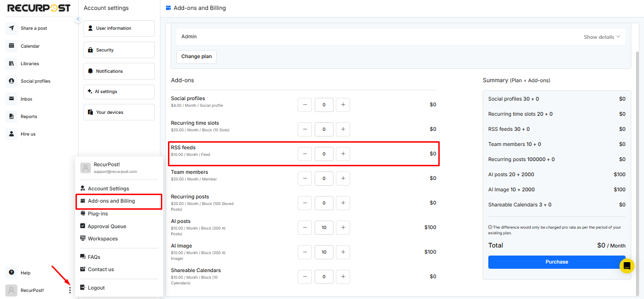This screenshot has width=644, height=299.
Task: Increase RSS feeds add-on quantity
Action: [x=343, y=154]
